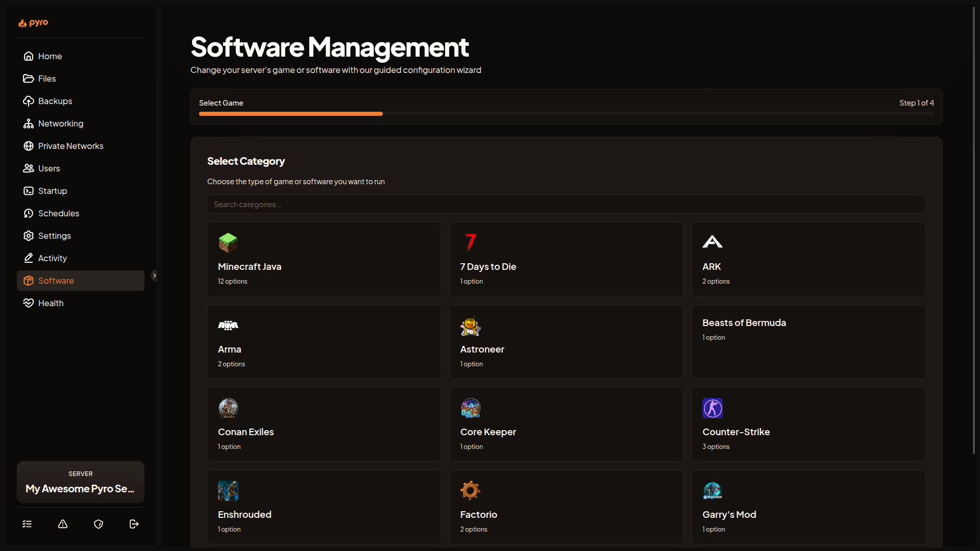The image size is (980, 551).
Task: Click the Astroneer astronaut icon
Action: coord(471,325)
